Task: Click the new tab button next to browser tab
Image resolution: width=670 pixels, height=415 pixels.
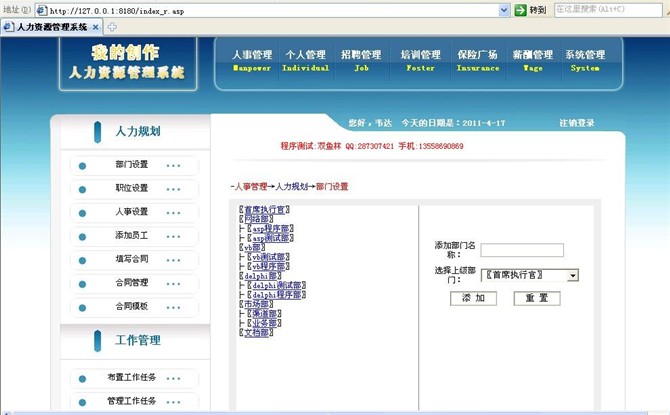Action: click(112, 27)
